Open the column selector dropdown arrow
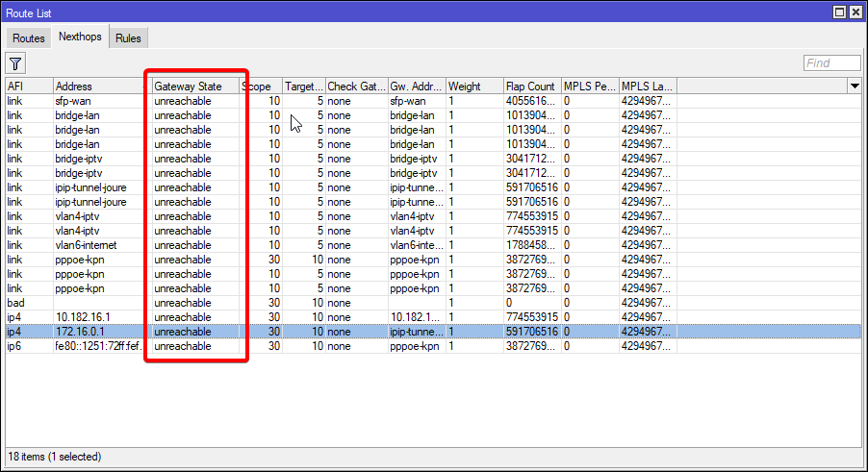Viewport: 868px width, 472px height. coord(855,87)
